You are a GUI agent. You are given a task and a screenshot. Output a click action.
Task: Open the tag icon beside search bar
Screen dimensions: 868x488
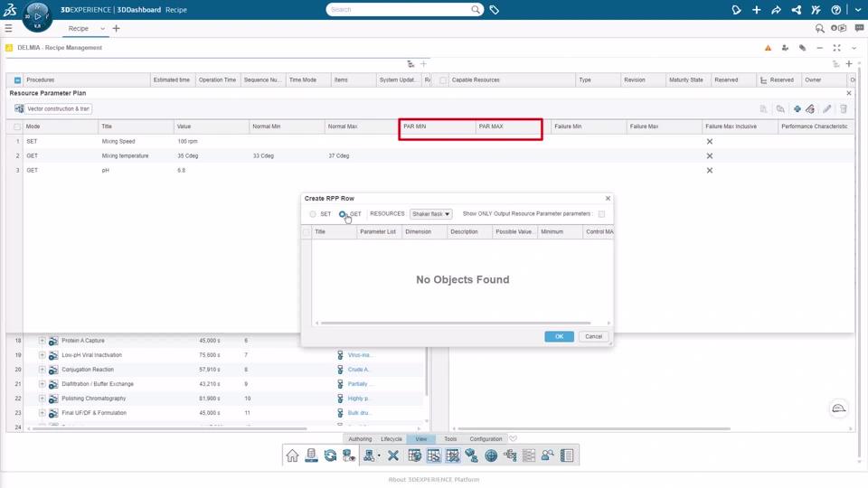(x=495, y=9)
